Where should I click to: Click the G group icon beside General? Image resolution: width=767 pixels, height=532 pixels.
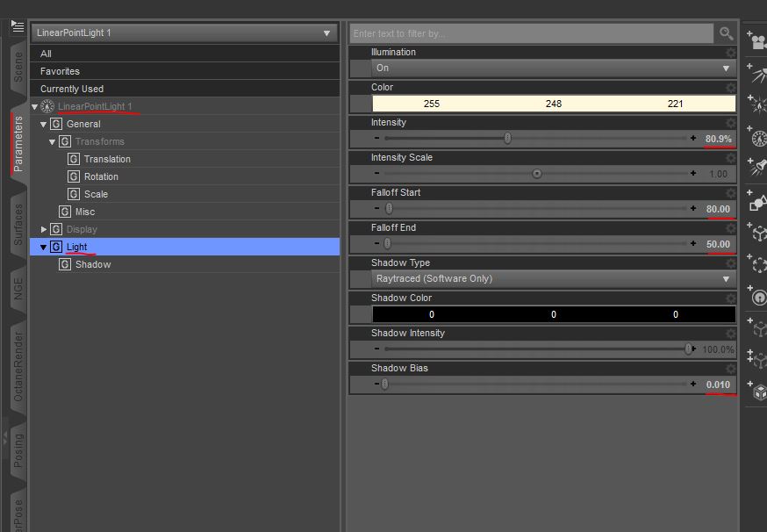coord(56,124)
